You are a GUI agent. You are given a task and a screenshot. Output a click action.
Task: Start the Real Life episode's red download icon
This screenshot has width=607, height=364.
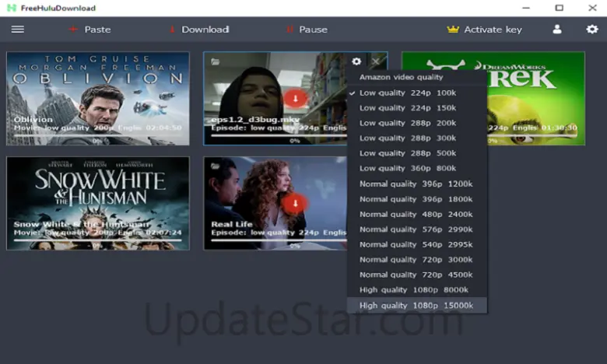coord(295,203)
